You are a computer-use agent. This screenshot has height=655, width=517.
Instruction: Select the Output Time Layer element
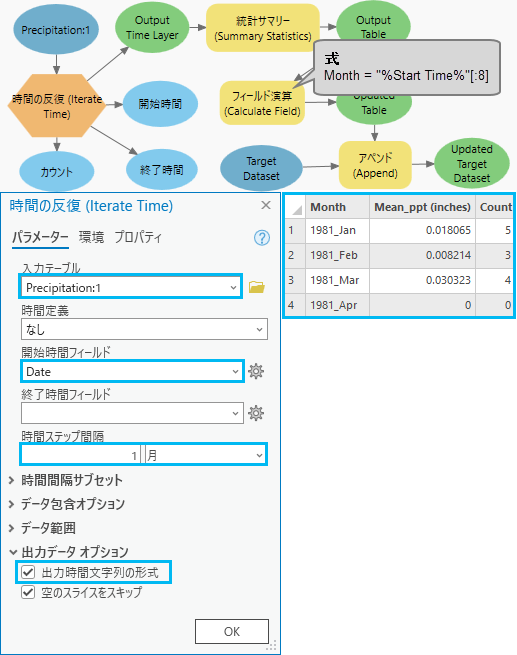click(x=152, y=28)
